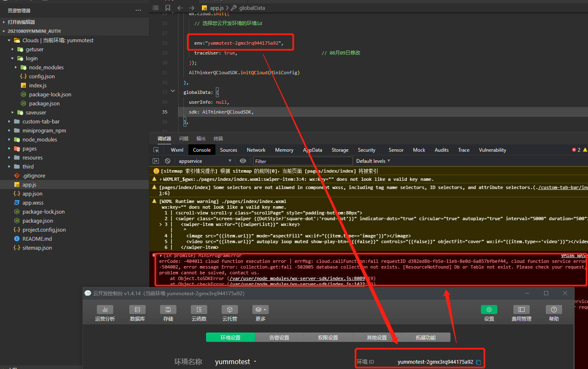Screen dimensions: 588x369
Task: Open the appservice context dropdown
Action: [205, 161]
